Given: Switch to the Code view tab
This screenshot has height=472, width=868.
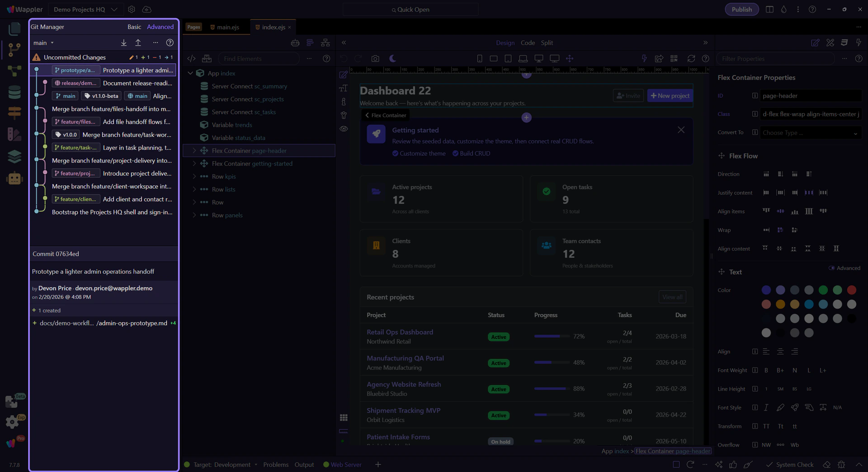Looking at the screenshot, I should pyautogui.click(x=528, y=43).
